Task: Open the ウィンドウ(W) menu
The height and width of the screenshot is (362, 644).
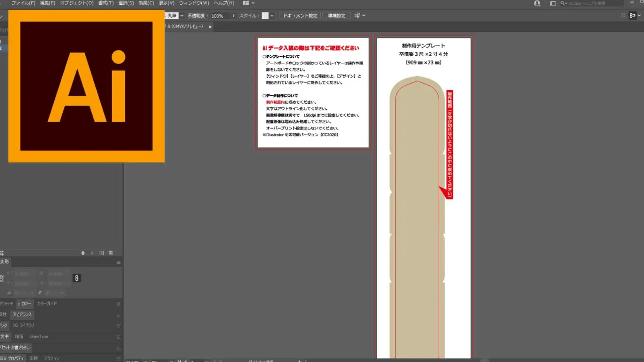Action: click(x=194, y=3)
